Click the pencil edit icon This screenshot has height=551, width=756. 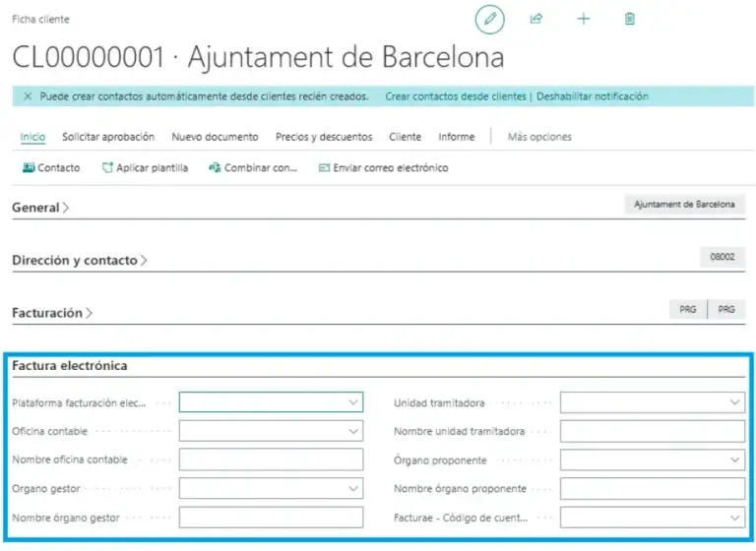point(490,20)
